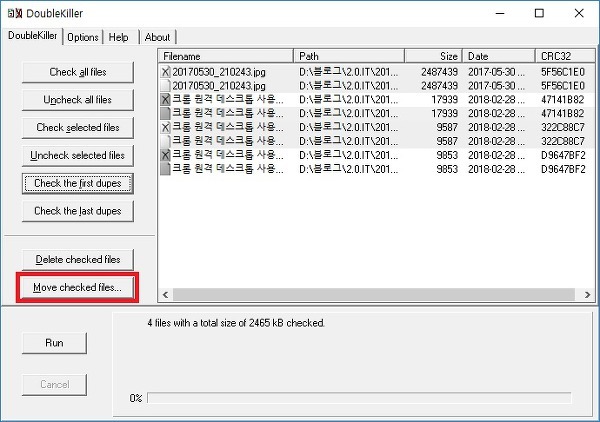
Task: Switch to the DoubleKiller tab
Action: pyautogui.click(x=33, y=36)
